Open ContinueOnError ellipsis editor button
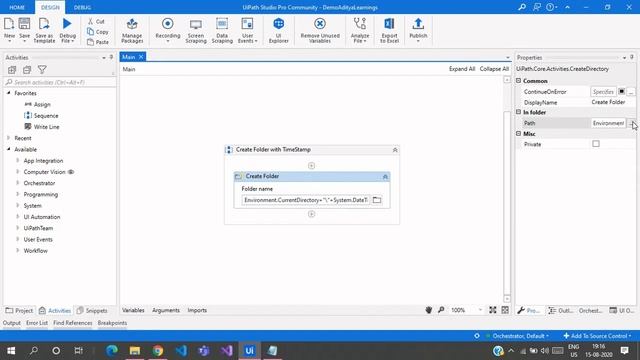Screen dimensions: 640x360 631,92
